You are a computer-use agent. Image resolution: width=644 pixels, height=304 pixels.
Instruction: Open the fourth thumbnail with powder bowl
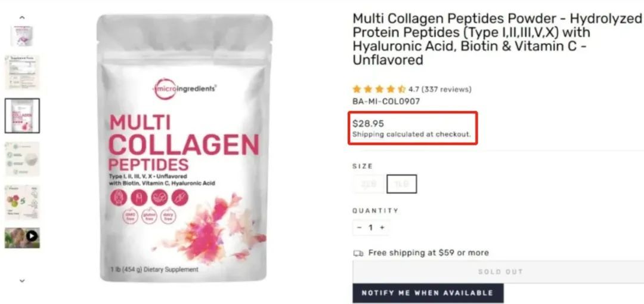(x=22, y=159)
